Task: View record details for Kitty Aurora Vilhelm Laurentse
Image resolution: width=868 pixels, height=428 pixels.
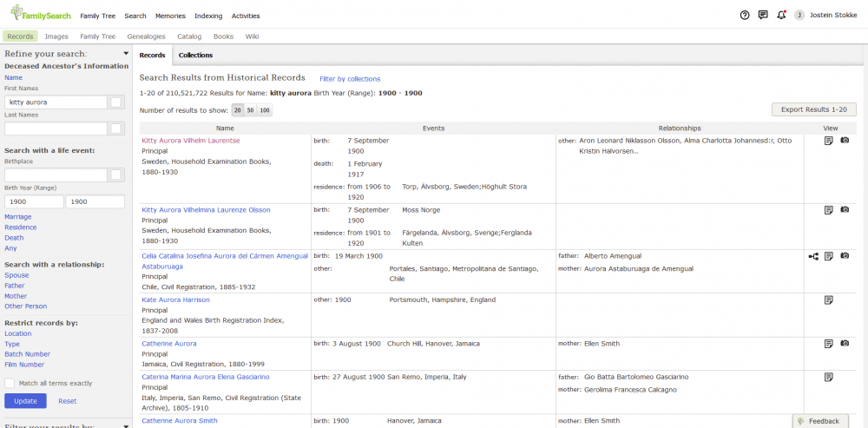Action: click(829, 141)
